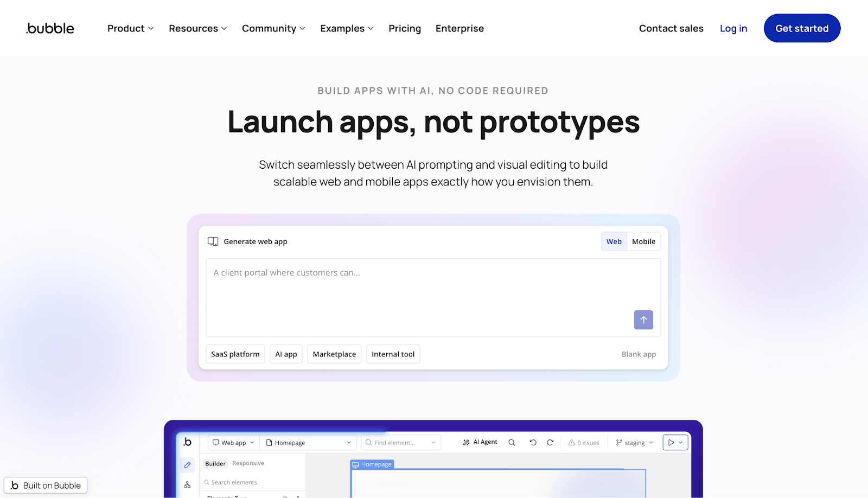Choose the AI app suggestion

(286, 354)
